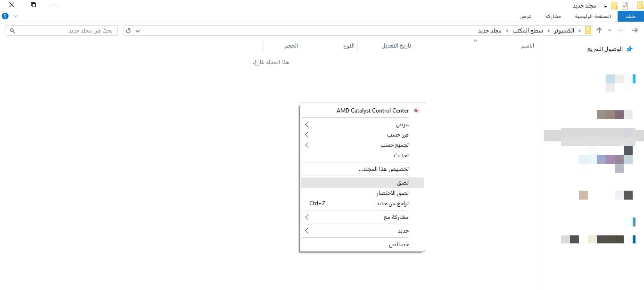
Task: Open the address bar history dropdown
Action: tap(137, 31)
